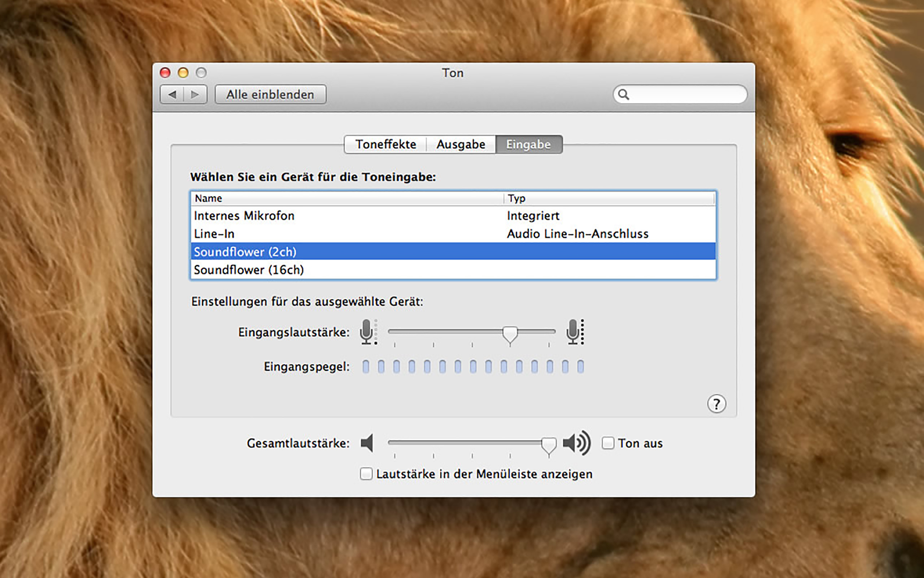Focus the search input field
Image resolution: width=924 pixels, height=578 pixels.
coord(680,94)
